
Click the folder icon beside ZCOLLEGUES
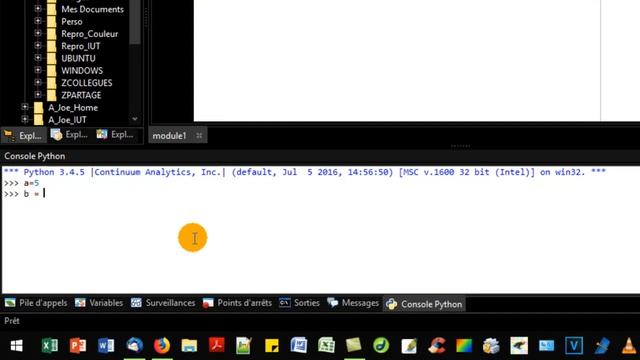pos(51,82)
